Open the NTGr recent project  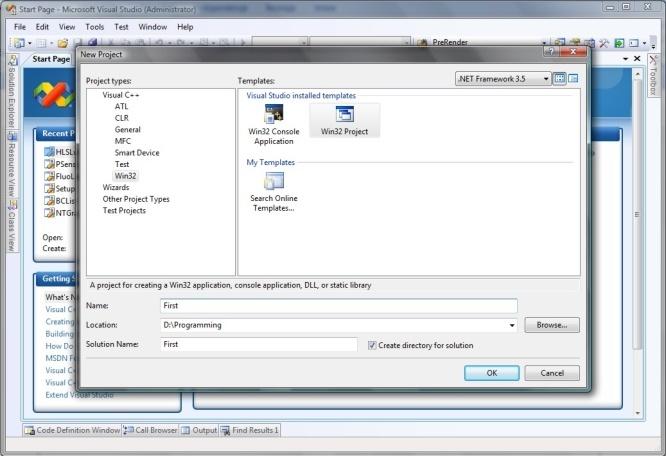point(61,213)
